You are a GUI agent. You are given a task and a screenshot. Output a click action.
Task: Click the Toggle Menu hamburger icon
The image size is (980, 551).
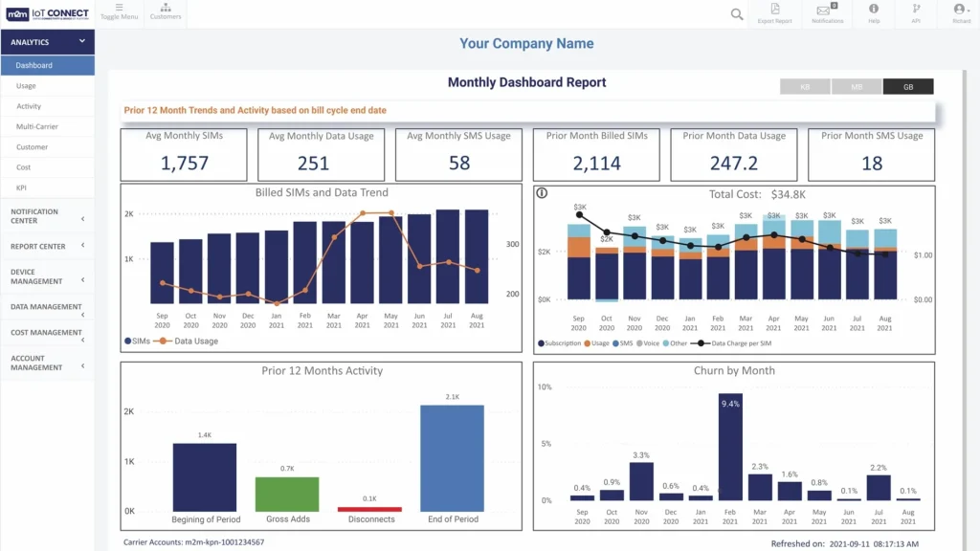coord(119,9)
